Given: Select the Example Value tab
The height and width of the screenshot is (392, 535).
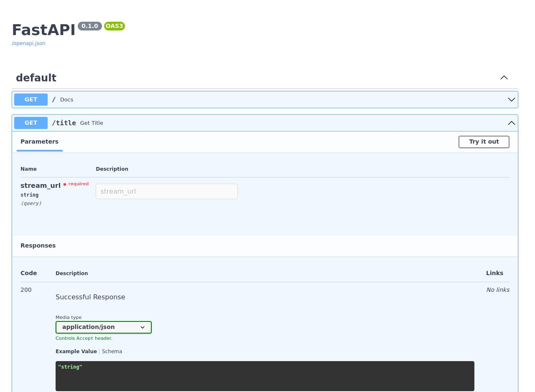Looking at the screenshot, I should point(76,352).
